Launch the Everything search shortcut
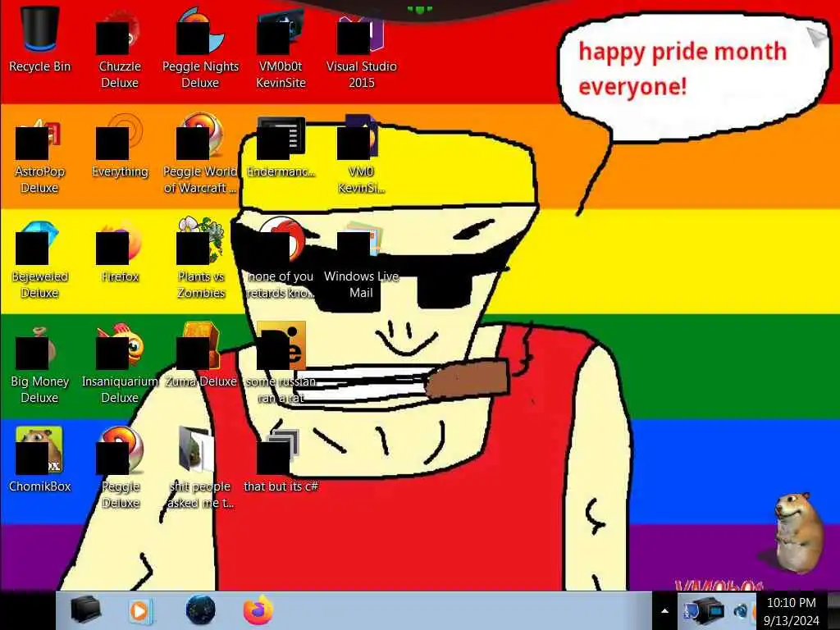Image resolution: width=840 pixels, height=630 pixels. 120,146
